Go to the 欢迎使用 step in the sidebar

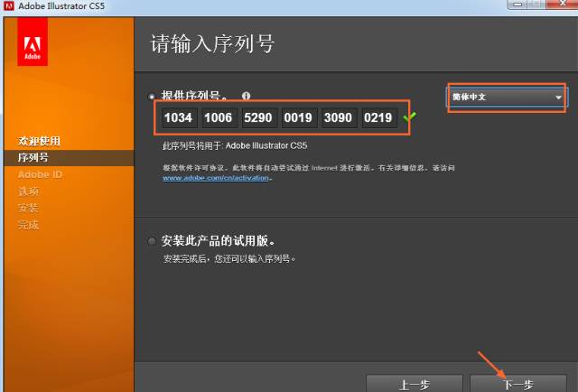click(x=39, y=141)
